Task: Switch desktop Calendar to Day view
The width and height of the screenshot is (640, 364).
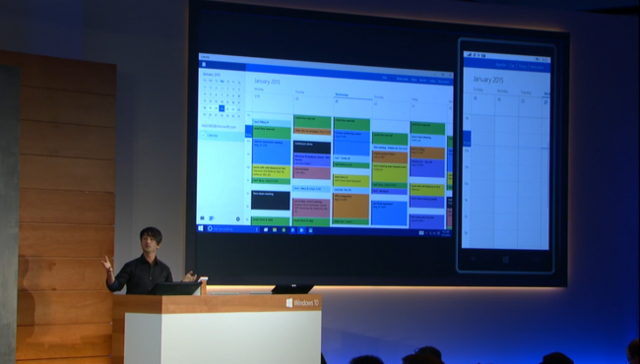Action: point(384,78)
